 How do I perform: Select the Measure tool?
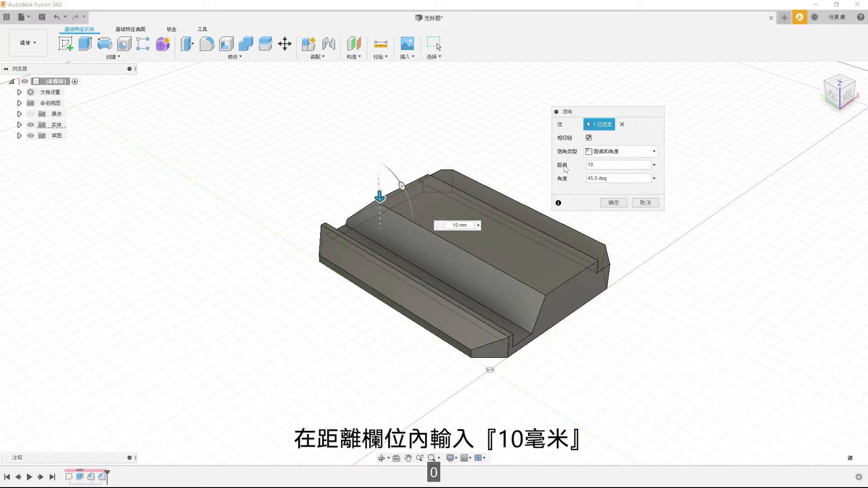381,44
